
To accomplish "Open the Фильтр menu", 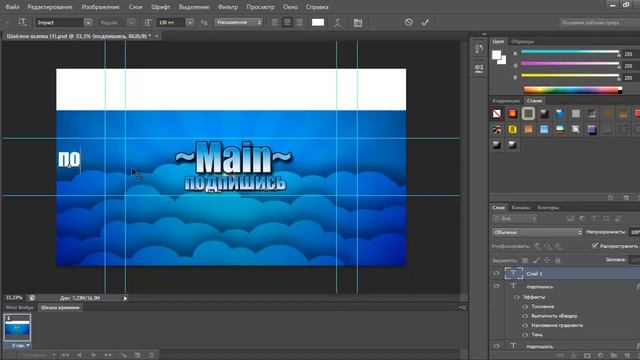I will click(228, 7).
